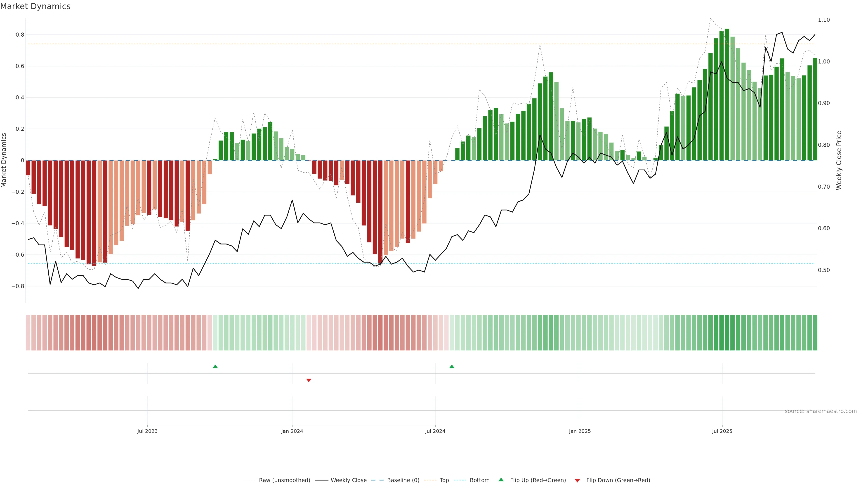Click the red flip-down triangle marker
The width and height of the screenshot is (868, 488).
coord(309,380)
